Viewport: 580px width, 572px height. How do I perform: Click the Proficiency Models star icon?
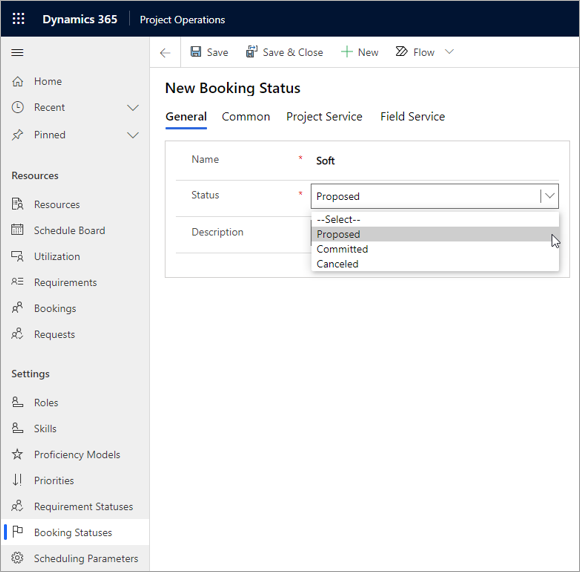17,454
